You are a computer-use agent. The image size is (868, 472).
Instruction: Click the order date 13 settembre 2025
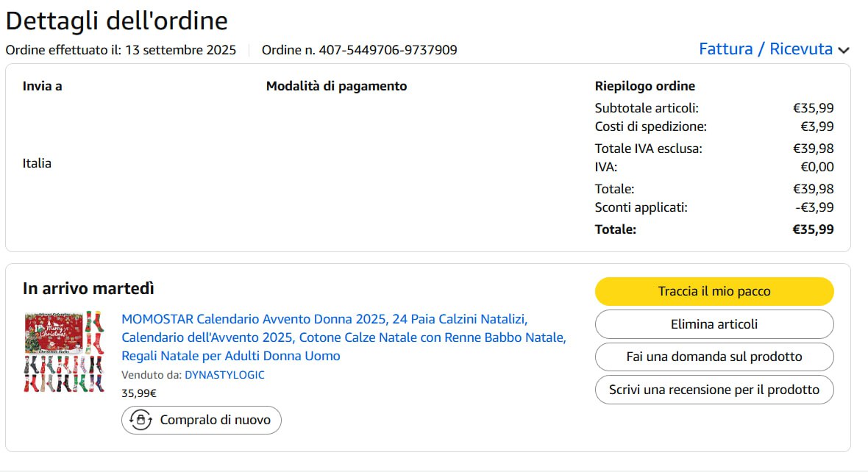(180, 50)
